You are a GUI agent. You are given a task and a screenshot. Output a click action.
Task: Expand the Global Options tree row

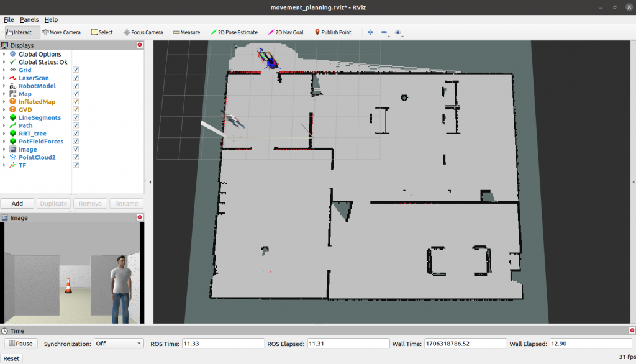point(4,54)
